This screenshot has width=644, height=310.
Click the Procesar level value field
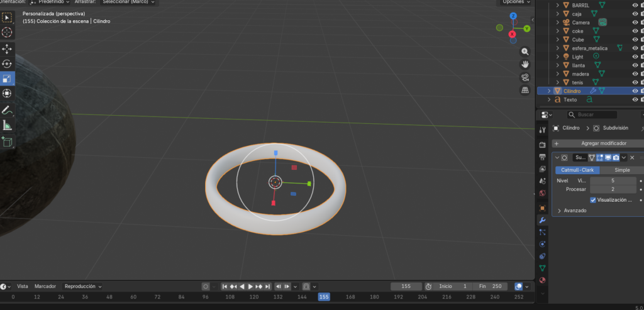613,189
